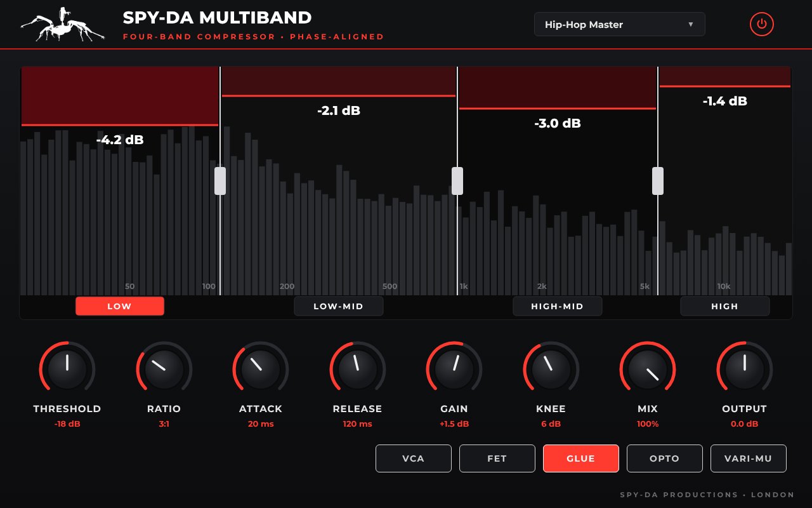Click the 100% mix value
Screen dimensions: 812x508
648,424
